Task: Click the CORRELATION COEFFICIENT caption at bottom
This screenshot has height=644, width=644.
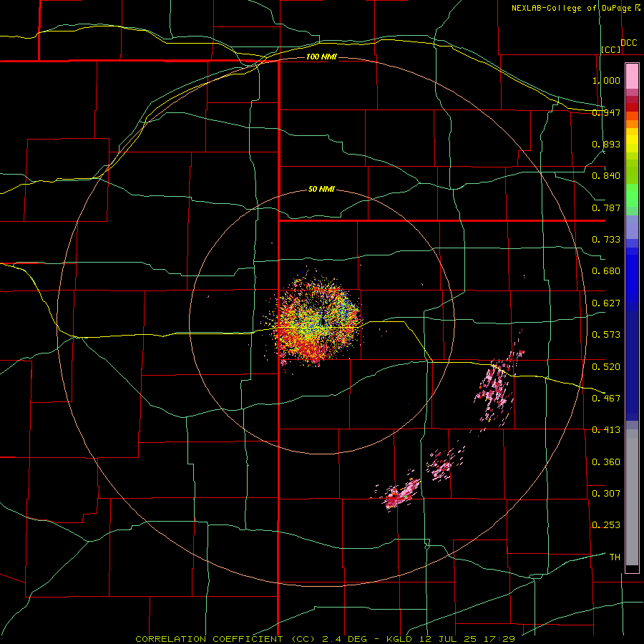Action: pyautogui.click(x=325, y=639)
